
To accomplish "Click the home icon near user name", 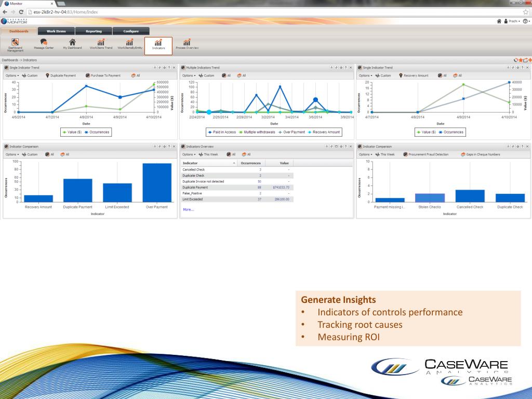I will [x=499, y=21].
